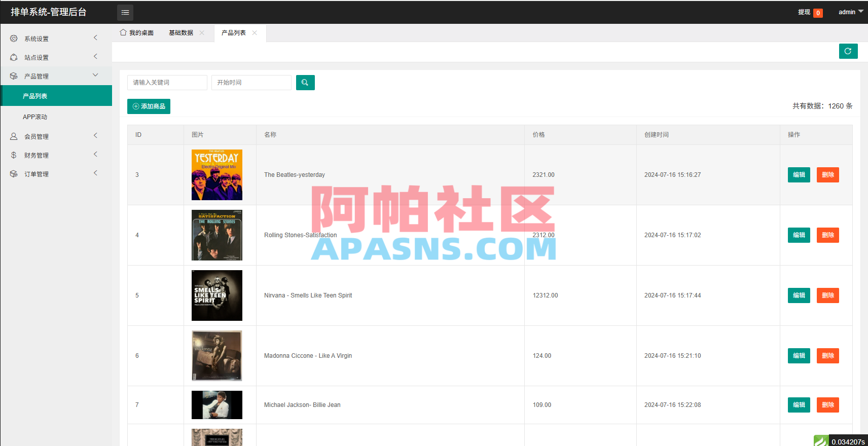Click the search magnifier button
The width and height of the screenshot is (868, 446).
click(305, 83)
